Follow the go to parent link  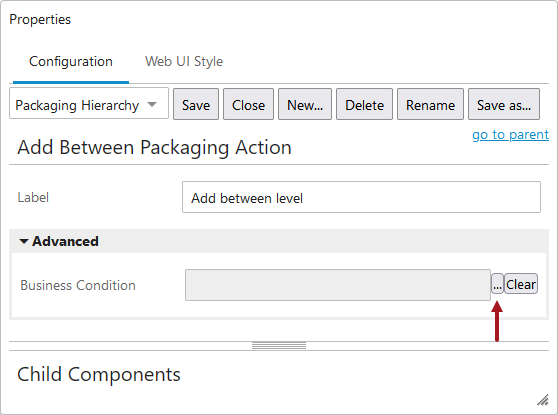[510, 135]
